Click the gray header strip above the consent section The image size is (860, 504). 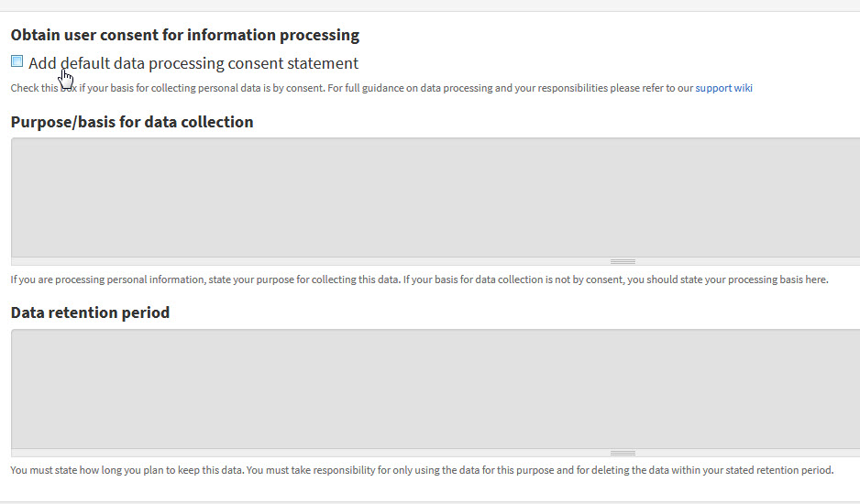430,5
